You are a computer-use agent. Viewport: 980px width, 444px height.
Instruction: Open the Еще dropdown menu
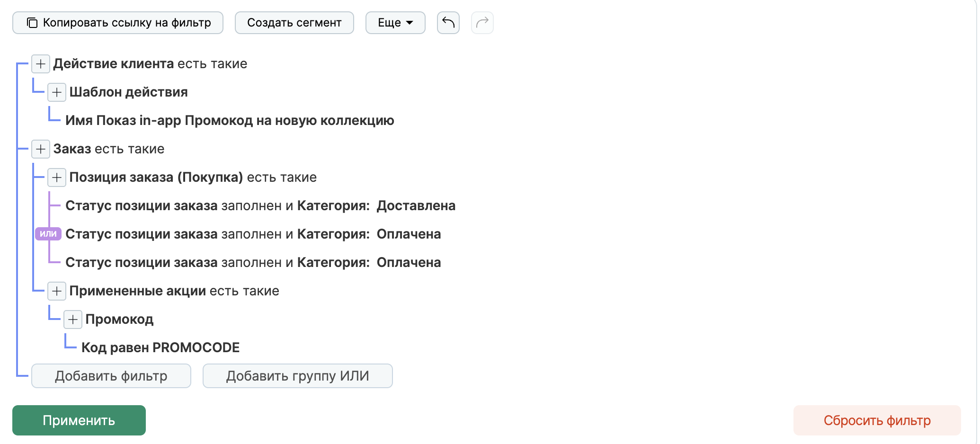[x=395, y=23]
